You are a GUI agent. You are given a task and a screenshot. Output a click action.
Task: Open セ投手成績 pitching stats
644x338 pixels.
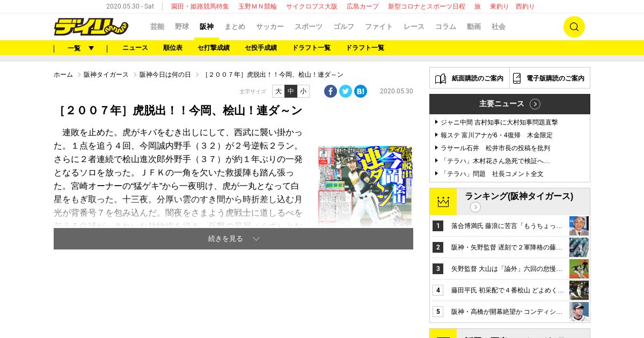pyautogui.click(x=261, y=48)
